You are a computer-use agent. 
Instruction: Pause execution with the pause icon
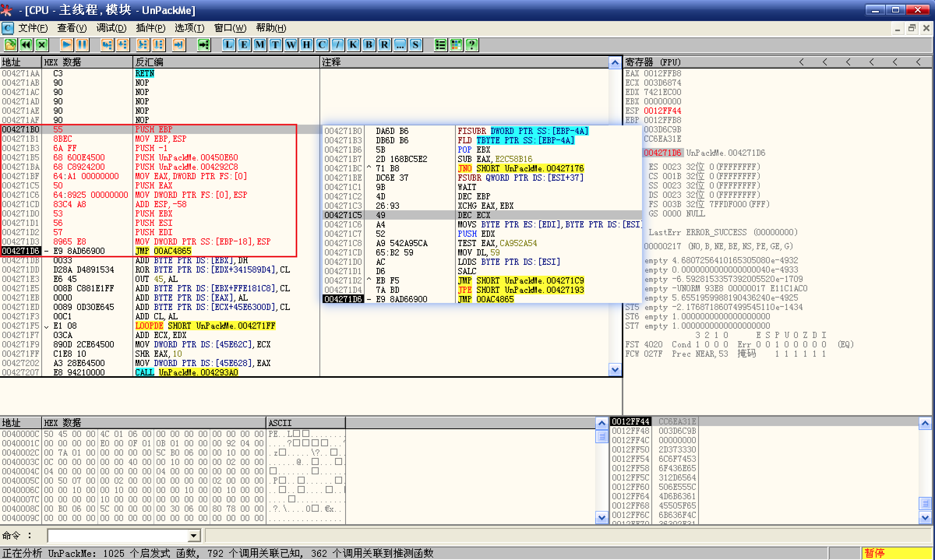(x=82, y=45)
